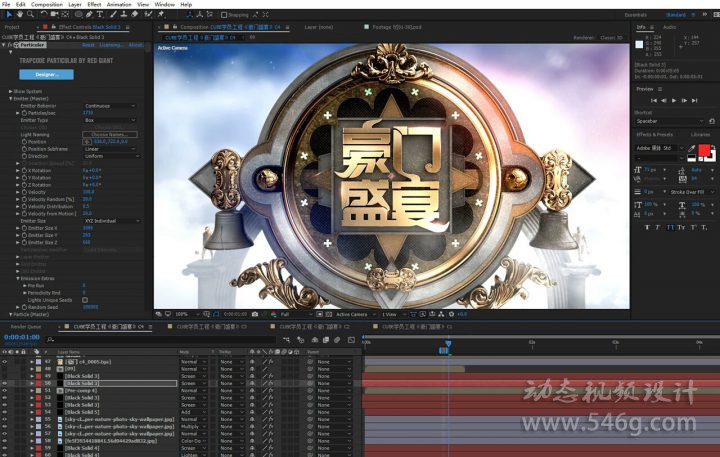Open the viewer resolution Full dropdown
This screenshot has height=457, width=720.
click(292, 314)
